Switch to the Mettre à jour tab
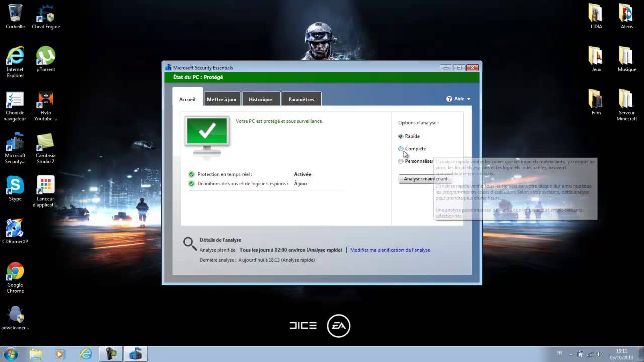644x362 pixels. tap(222, 99)
